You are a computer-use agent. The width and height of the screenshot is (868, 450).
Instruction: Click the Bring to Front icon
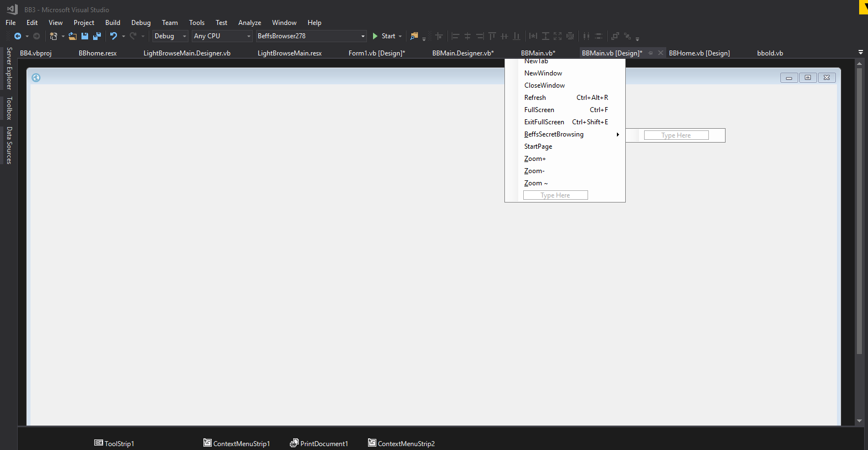click(615, 36)
